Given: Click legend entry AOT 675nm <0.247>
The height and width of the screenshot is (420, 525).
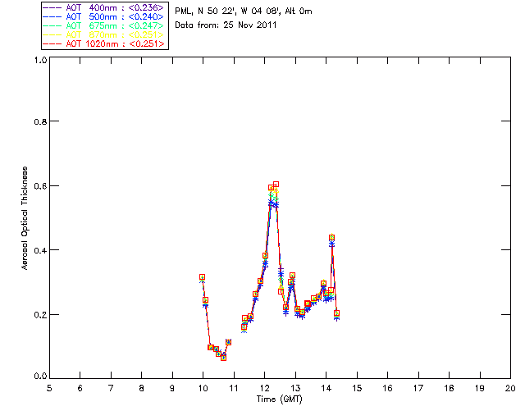Looking at the screenshot, I should tap(104, 25).
